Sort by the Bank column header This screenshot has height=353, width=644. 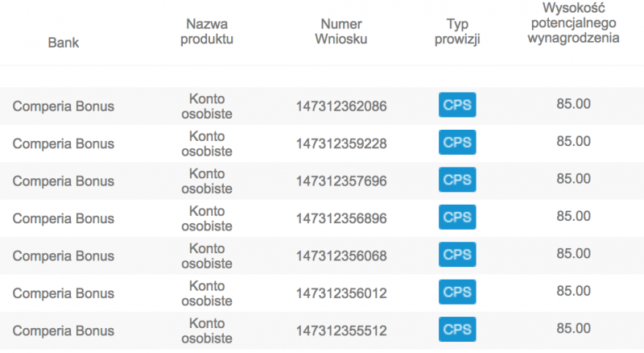(x=64, y=42)
